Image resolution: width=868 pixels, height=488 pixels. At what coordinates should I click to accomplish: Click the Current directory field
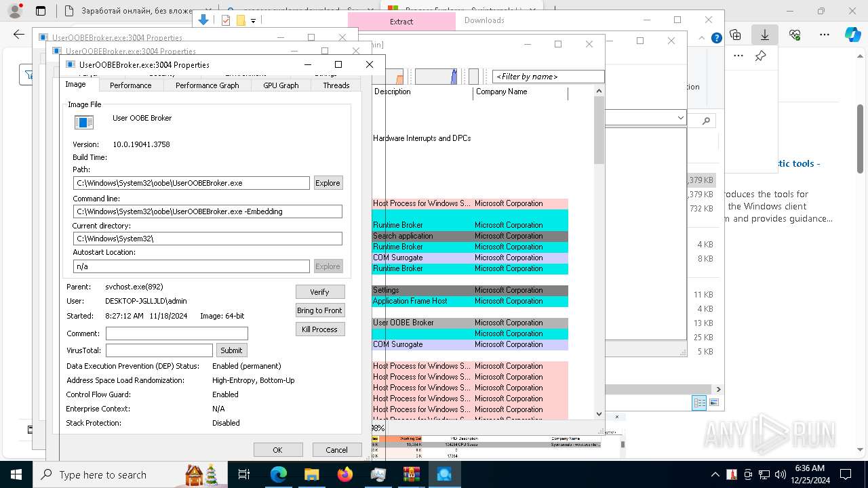[x=208, y=239]
